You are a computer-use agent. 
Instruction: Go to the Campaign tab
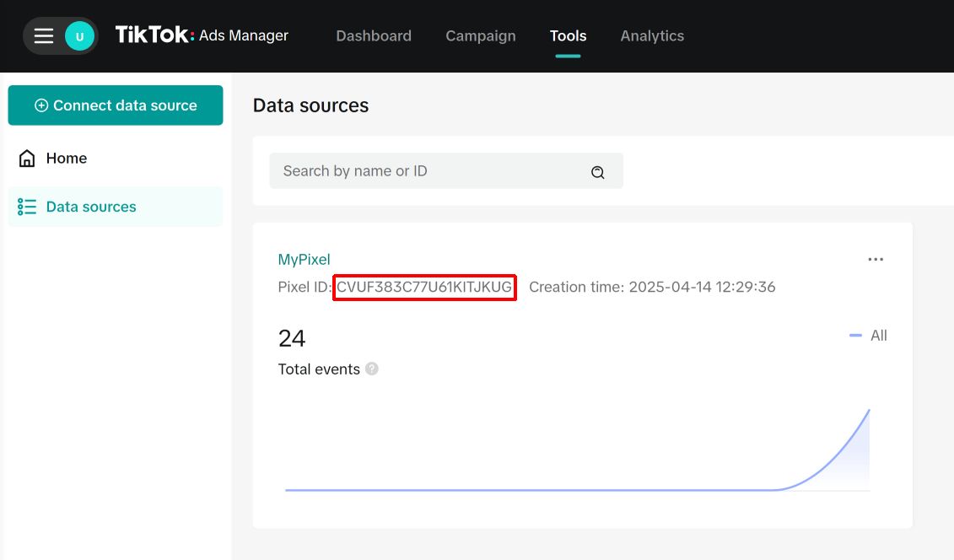tap(481, 36)
